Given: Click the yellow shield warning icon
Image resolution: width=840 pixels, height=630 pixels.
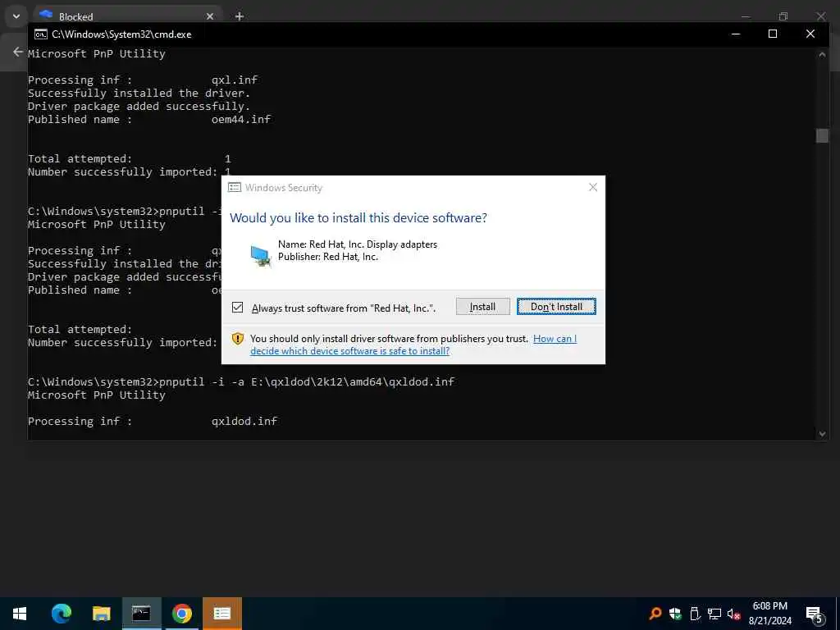Looking at the screenshot, I should tap(238, 339).
